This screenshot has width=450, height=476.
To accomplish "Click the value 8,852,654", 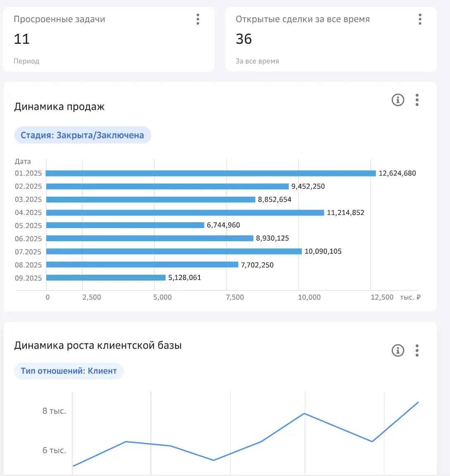I will pyautogui.click(x=275, y=200).
